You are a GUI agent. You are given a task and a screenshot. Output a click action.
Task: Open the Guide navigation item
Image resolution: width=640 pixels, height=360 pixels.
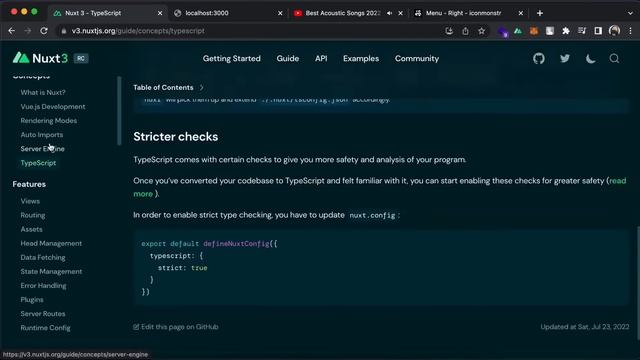point(288,58)
